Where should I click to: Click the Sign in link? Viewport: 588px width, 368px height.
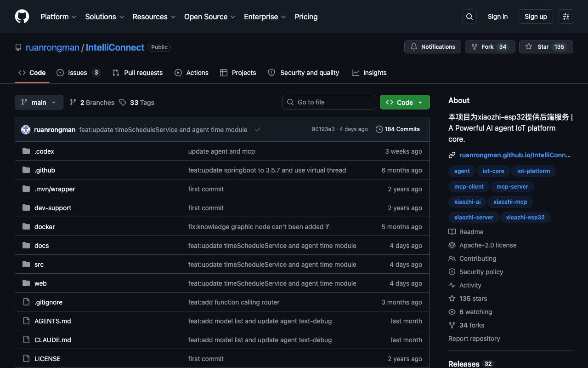click(x=498, y=17)
